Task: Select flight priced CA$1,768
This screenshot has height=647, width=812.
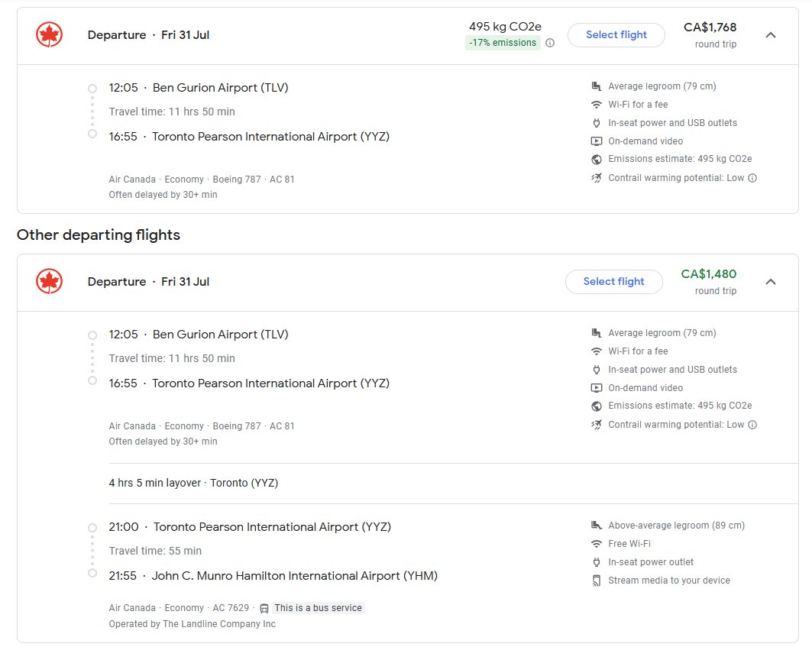Action: (x=616, y=34)
